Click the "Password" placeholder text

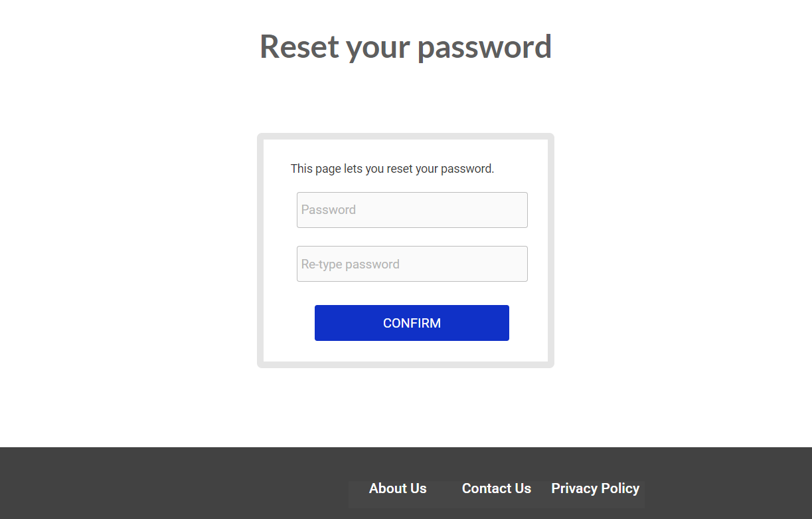click(x=329, y=210)
